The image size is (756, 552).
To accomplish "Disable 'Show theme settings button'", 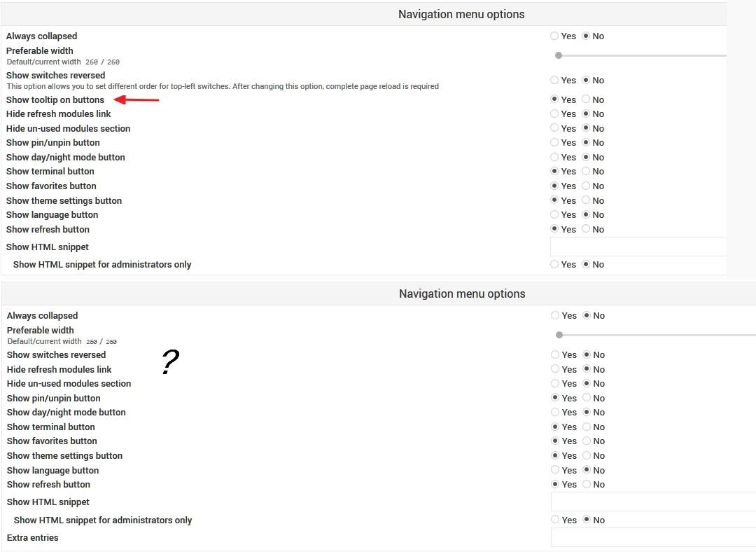I will click(x=587, y=200).
